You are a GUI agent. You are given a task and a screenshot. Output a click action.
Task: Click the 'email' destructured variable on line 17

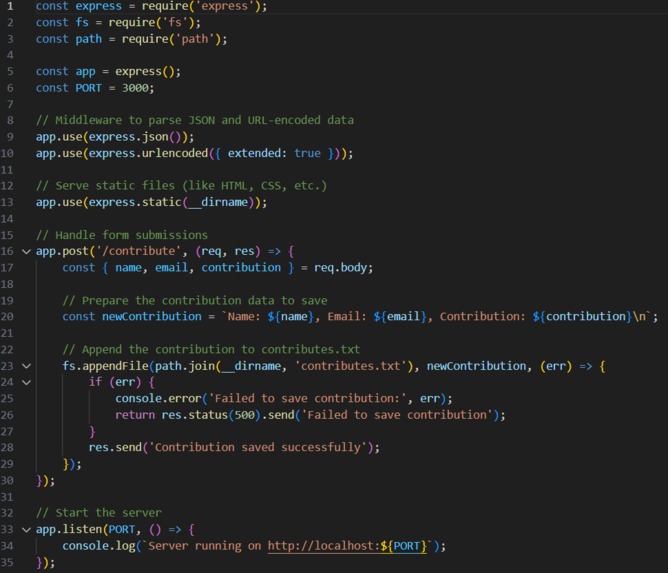pyautogui.click(x=171, y=268)
